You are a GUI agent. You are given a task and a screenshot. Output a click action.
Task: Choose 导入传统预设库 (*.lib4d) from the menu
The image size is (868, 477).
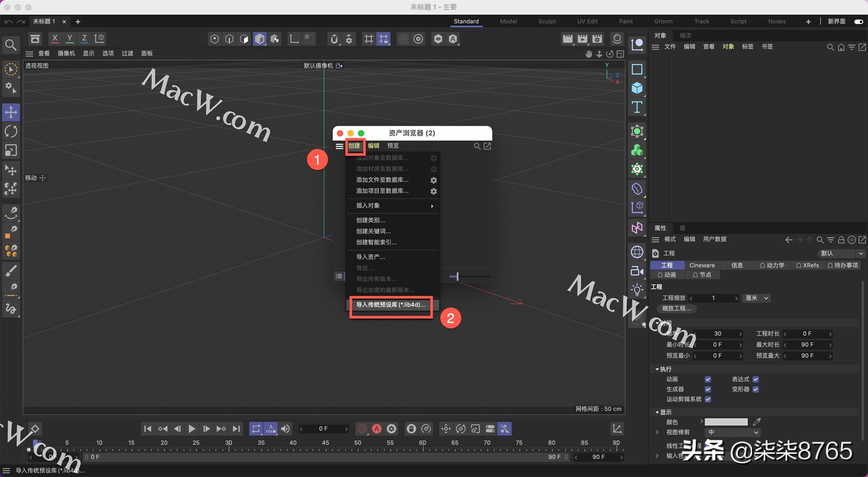click(x=391, y=305)
